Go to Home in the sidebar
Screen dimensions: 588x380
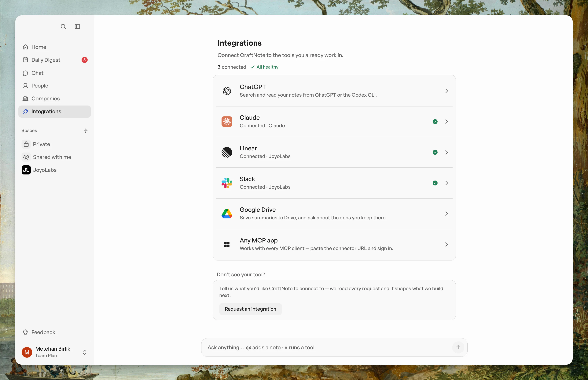tap(55, 47)
